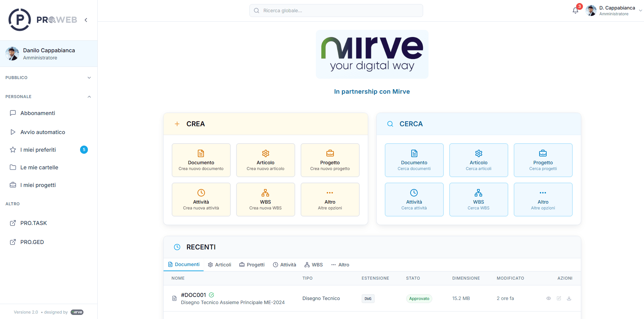Click the Approvato status badge

pyautogui.click(x=419, y=299)
